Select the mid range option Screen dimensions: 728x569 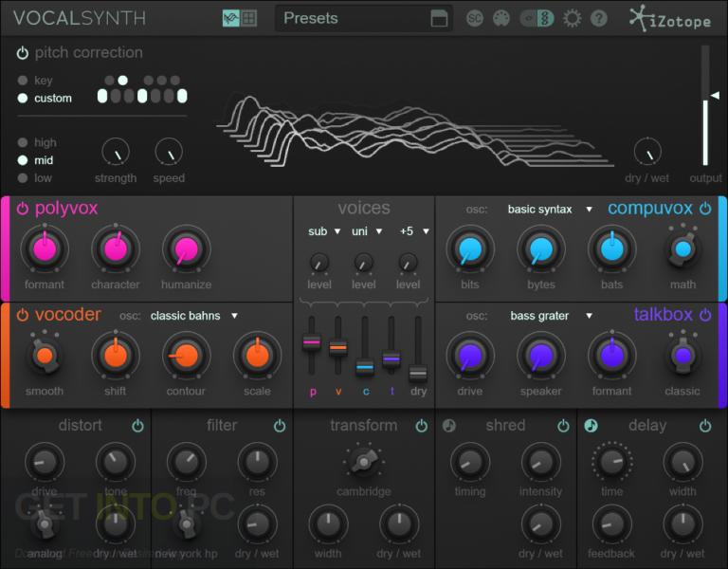pos(23,160)
